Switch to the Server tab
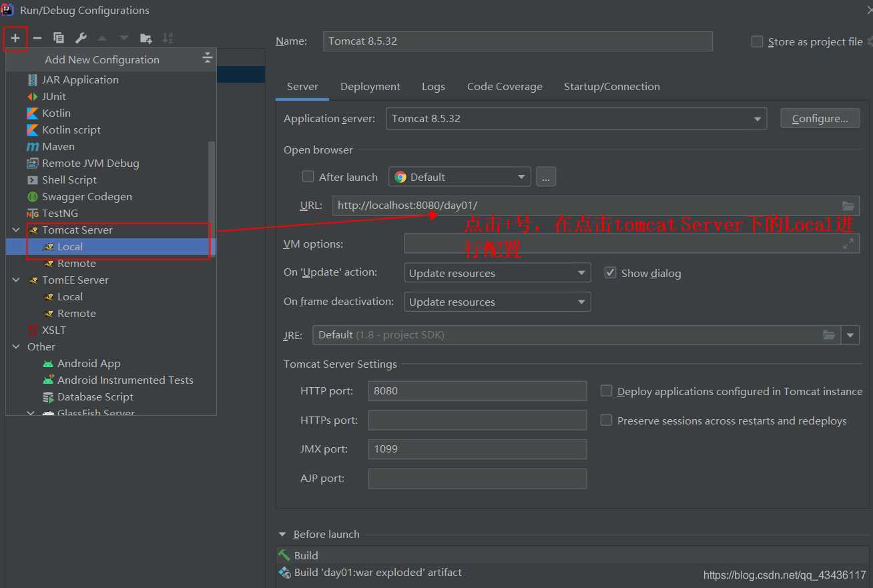The image size is (873, 588). [x=302, y=87]
